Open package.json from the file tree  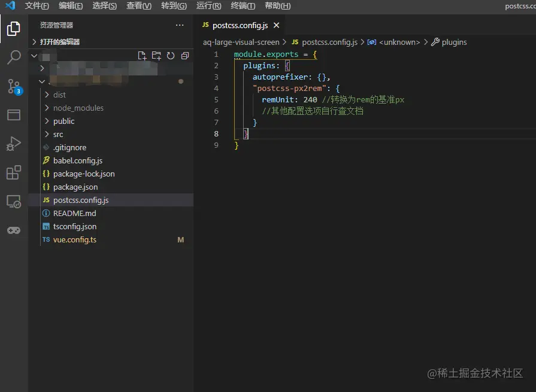(x=75, y=187)
